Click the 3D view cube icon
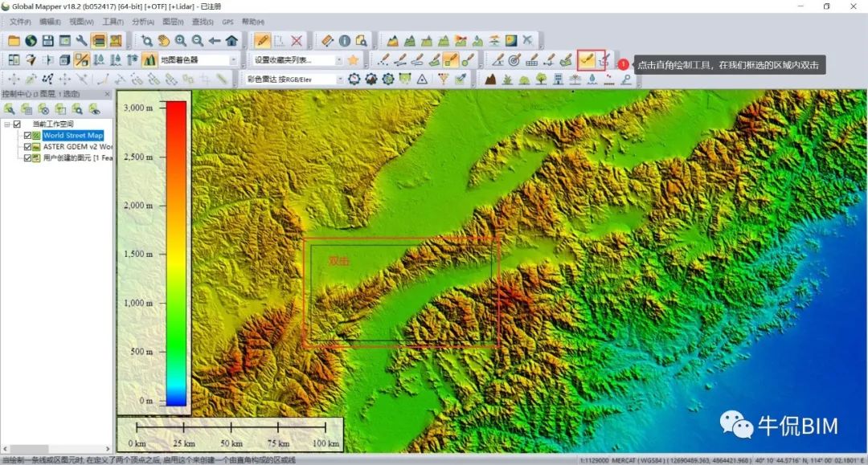This screenshot has height=465, width=868. (x=65, y=59)
